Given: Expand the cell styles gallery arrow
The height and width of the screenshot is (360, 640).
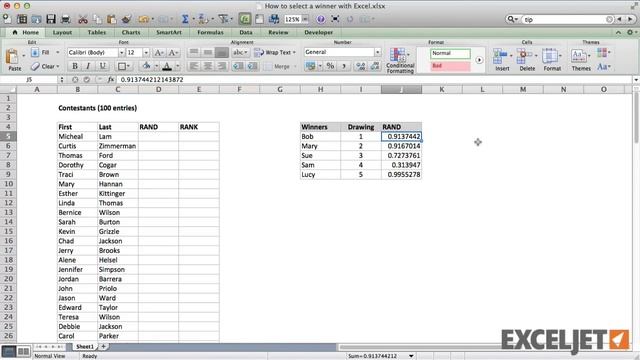Looking at the screenshot, I should point(479,60).
